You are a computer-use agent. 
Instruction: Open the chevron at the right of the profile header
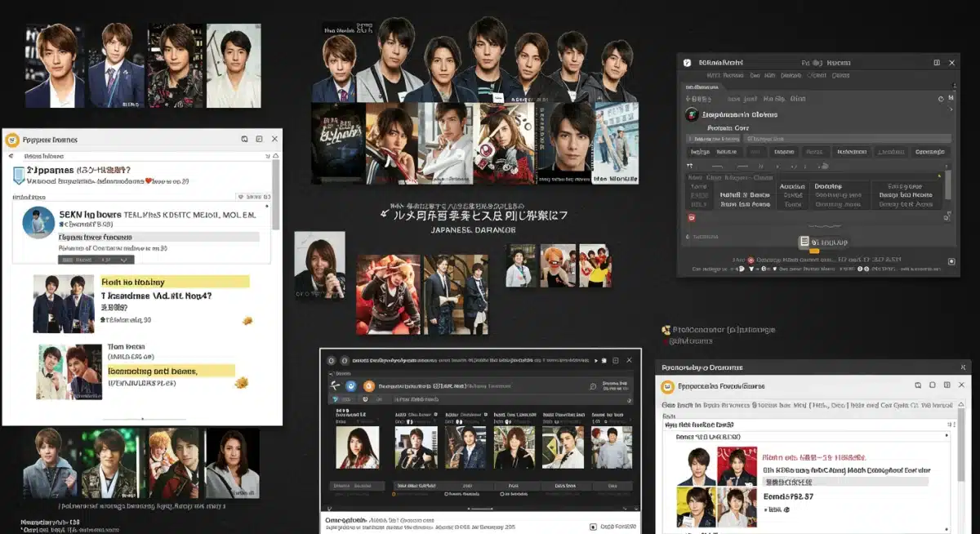coord(951,109)
